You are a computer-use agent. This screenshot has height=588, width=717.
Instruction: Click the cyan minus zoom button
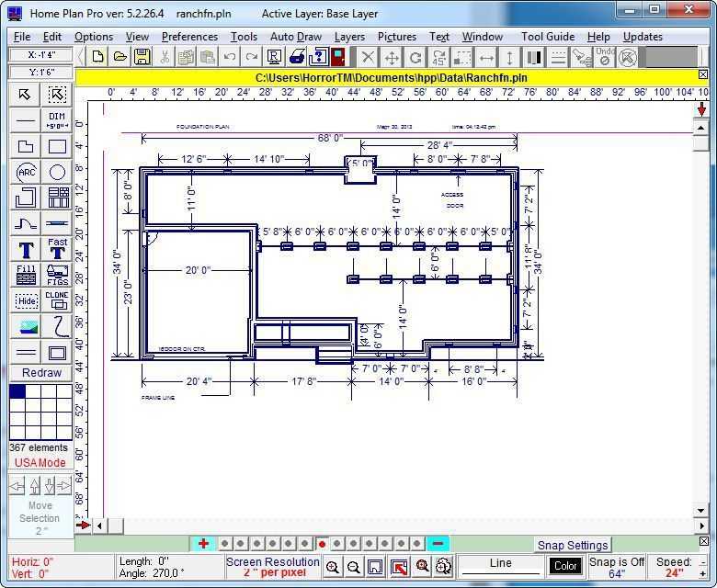438,544
